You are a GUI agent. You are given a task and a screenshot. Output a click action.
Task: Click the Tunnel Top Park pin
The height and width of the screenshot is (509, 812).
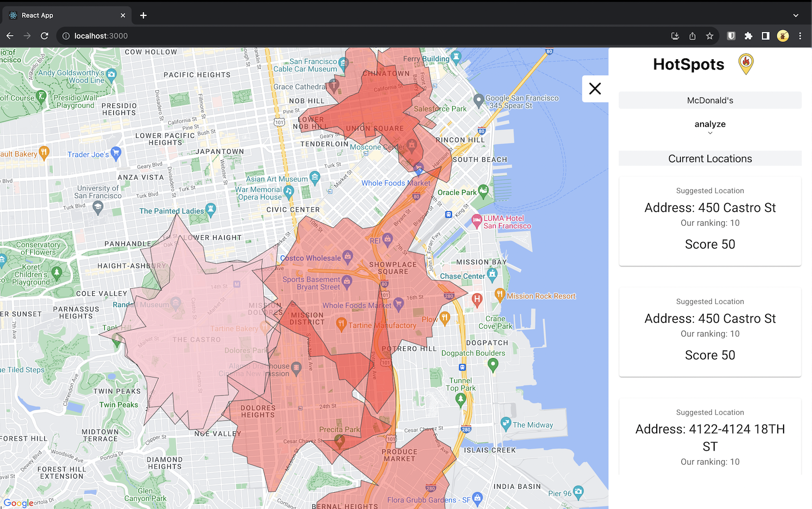[x=460, y=400]
